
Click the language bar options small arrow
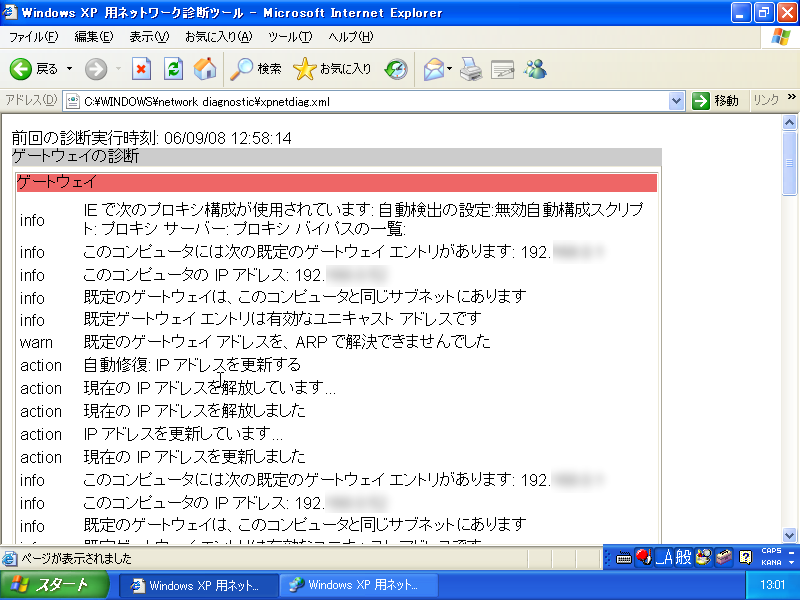point(792,563)
